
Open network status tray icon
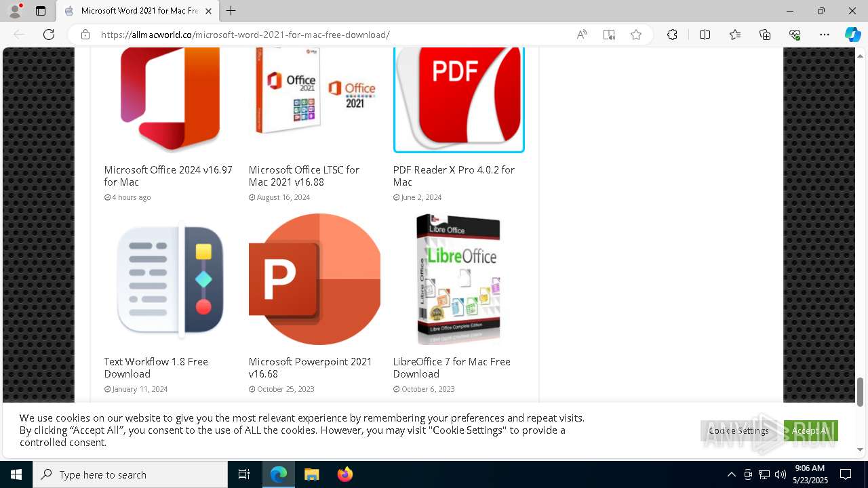click(764, 474)
